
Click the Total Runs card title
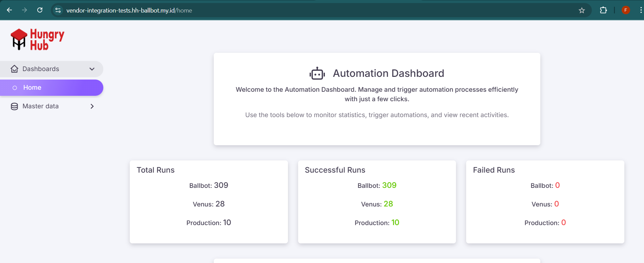tap(155, 170)
